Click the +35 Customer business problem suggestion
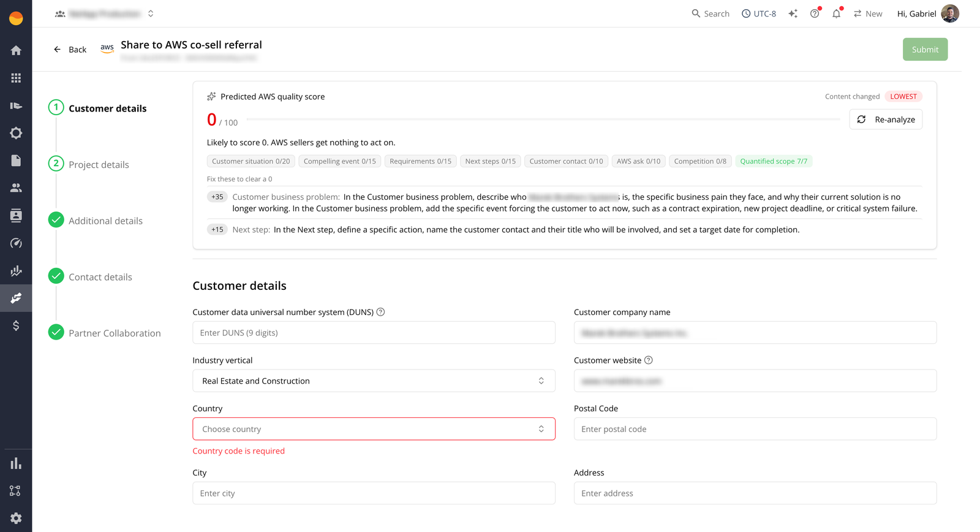Viewport: 980px width, 532px height. [564, 203]
